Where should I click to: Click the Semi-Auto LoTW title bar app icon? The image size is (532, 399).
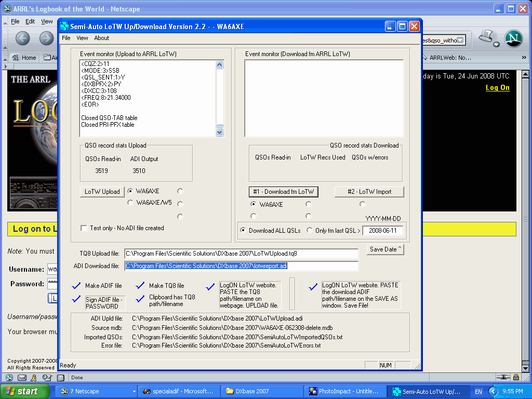point(64,26)
